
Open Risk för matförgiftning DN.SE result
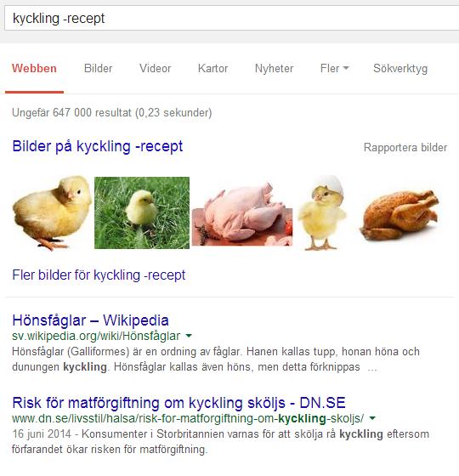tap(178, 403)
